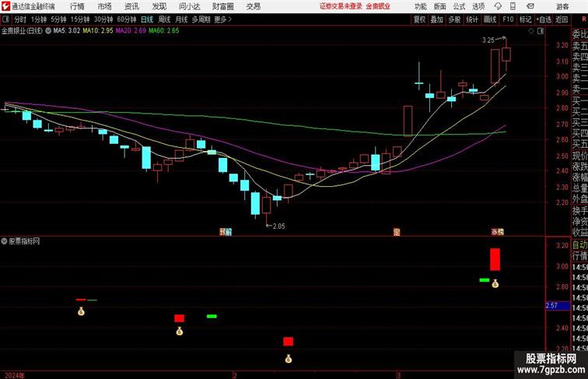
Task: Switch to the 60分钟 period tab
Action: [127, 19]
